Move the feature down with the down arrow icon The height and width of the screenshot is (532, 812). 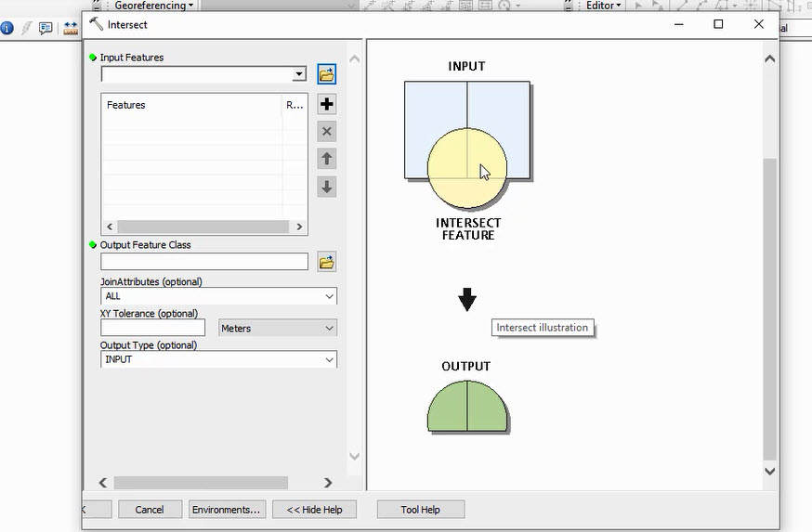coord(326,187)
